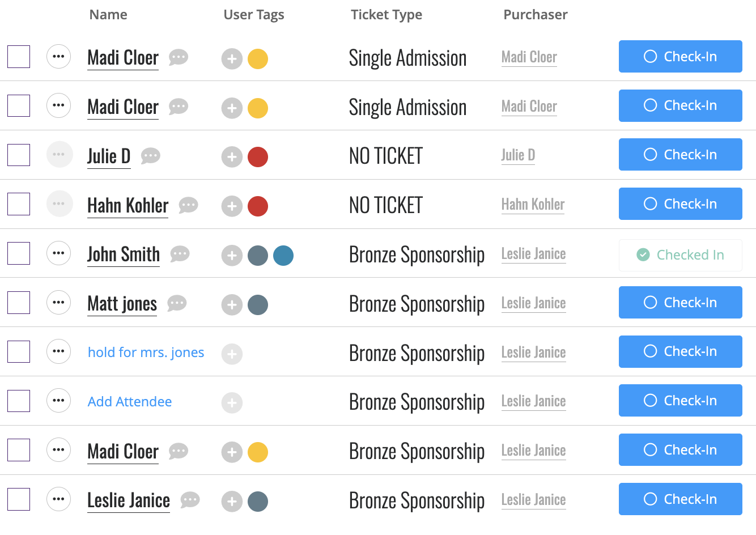Add tag on hold for mrs. jones row

(x=232, y=354)
